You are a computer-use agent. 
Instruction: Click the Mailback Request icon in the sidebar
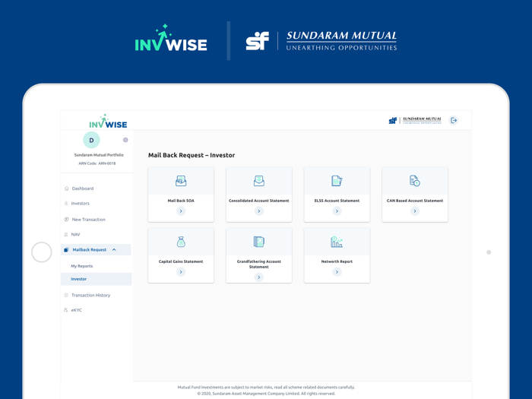coord(67,250)
